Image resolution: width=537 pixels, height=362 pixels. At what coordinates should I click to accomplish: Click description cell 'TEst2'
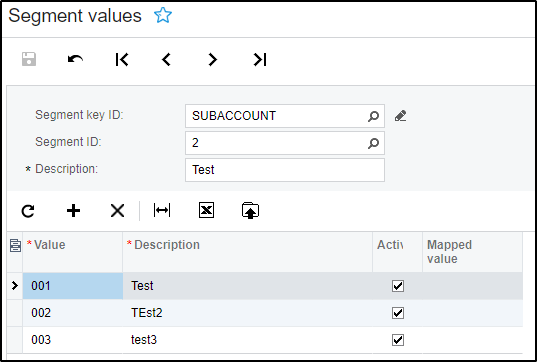247,313
